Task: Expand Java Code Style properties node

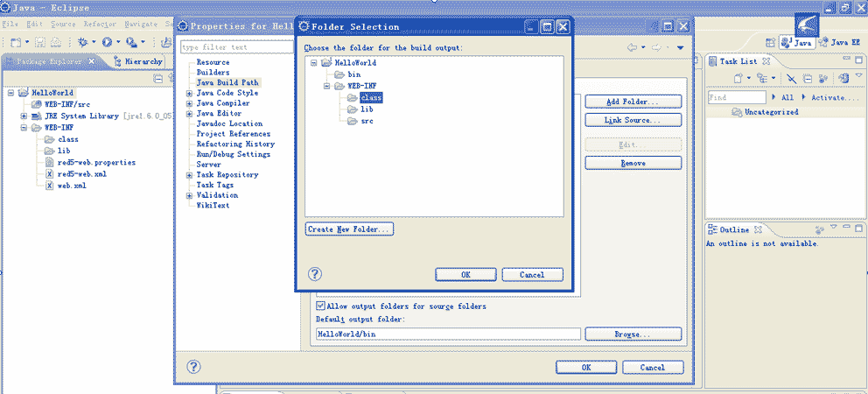Action: point(189,93)
